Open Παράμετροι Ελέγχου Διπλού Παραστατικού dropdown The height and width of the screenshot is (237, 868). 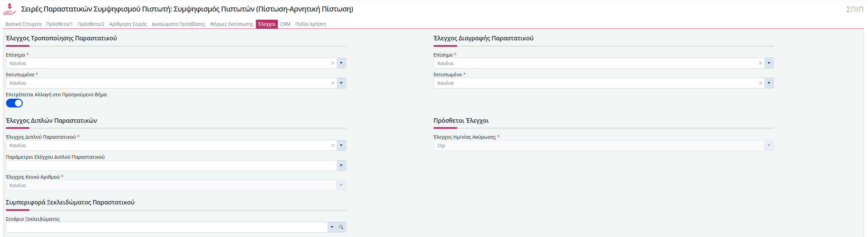341,165
